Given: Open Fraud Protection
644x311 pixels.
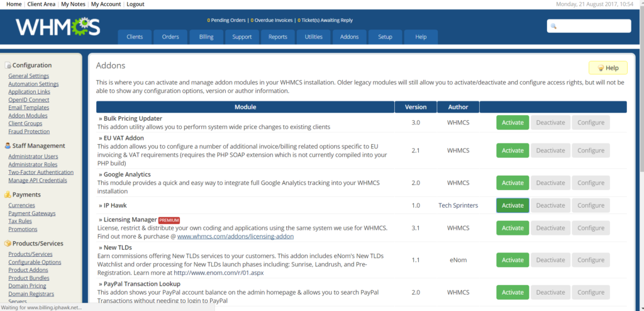Looking at the screenshot, I should (x=29, y=132).
